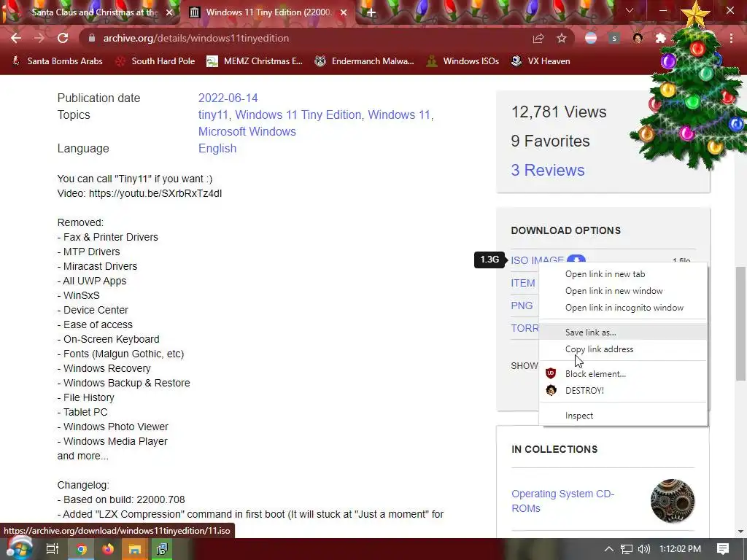Click Chrome icon in the taskbar
Image resolution: width=747 pixels, height=560 pixels.
82,549
